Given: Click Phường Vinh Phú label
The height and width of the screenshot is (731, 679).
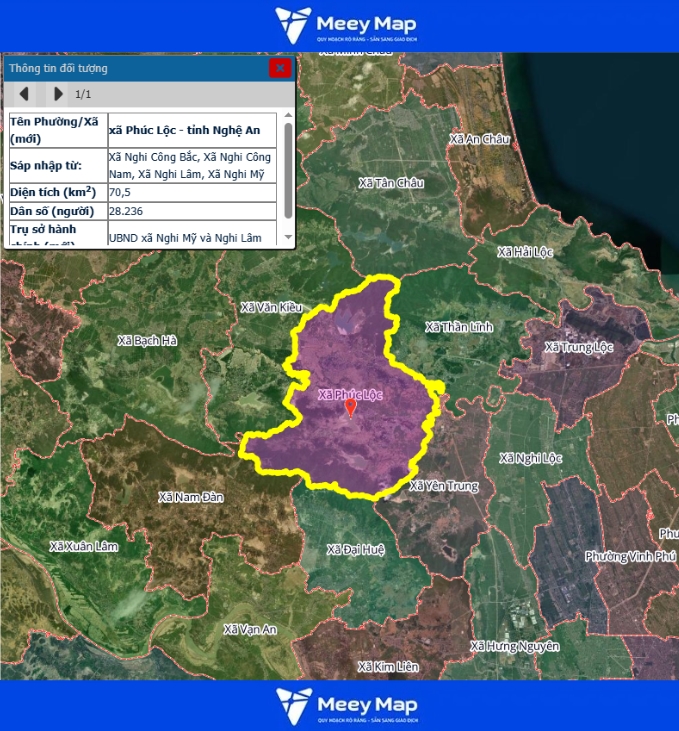Looking at the screenshot, I should (x=630, y=556).
